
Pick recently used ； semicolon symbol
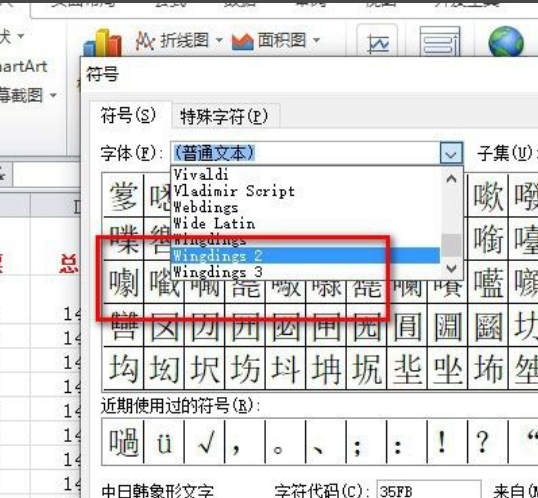(366, 442)
